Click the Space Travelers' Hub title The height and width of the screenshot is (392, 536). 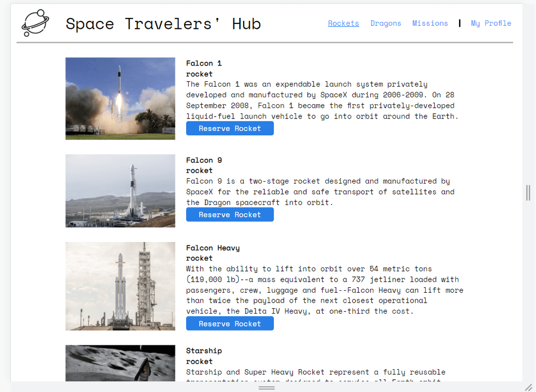(163, 24)
